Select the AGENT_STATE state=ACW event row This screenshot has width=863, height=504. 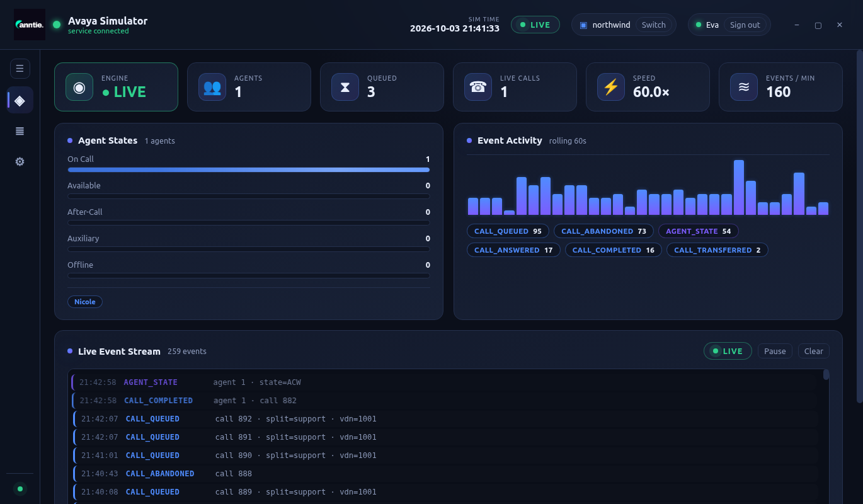pyautogui.click(x=443, y=382)
